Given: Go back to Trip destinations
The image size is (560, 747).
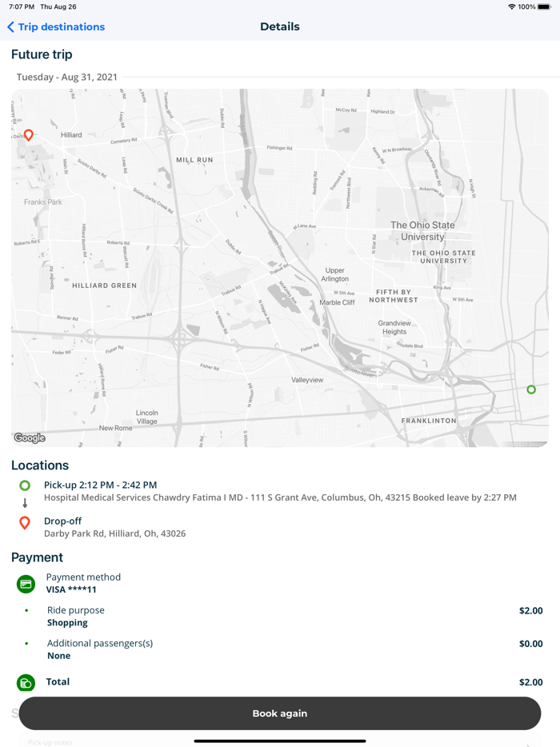Looking at the screenshot, I should (x=62, y=26).
